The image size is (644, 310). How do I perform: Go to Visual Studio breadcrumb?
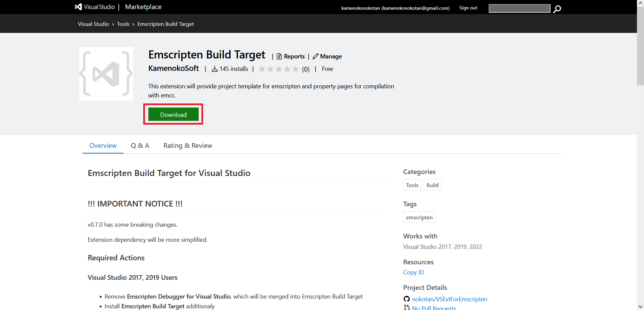pos(93,24)
